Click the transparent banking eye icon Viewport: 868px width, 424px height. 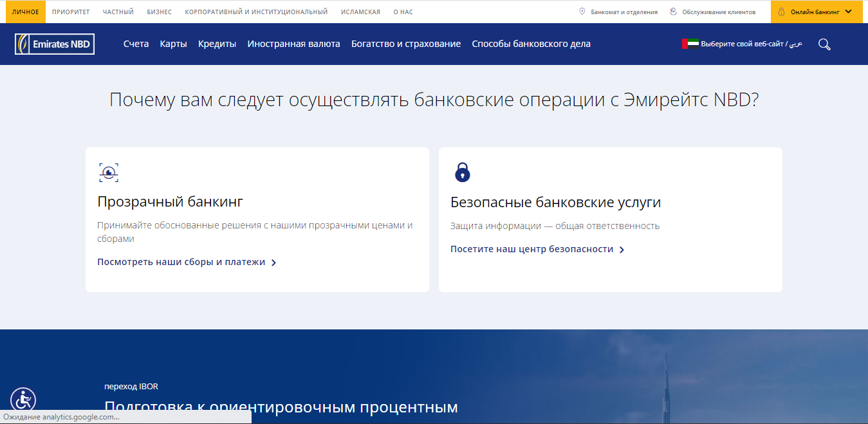(109, 172)
